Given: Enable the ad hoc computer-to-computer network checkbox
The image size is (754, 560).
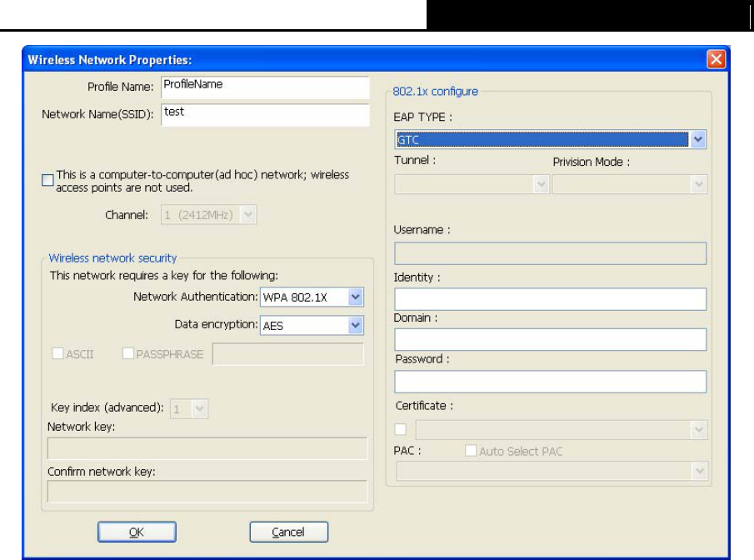Looking at the screenshot, I should pos(47,180).
